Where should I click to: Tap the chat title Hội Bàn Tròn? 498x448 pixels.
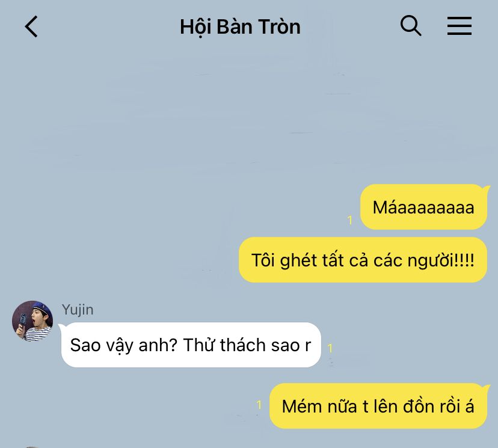240,26
